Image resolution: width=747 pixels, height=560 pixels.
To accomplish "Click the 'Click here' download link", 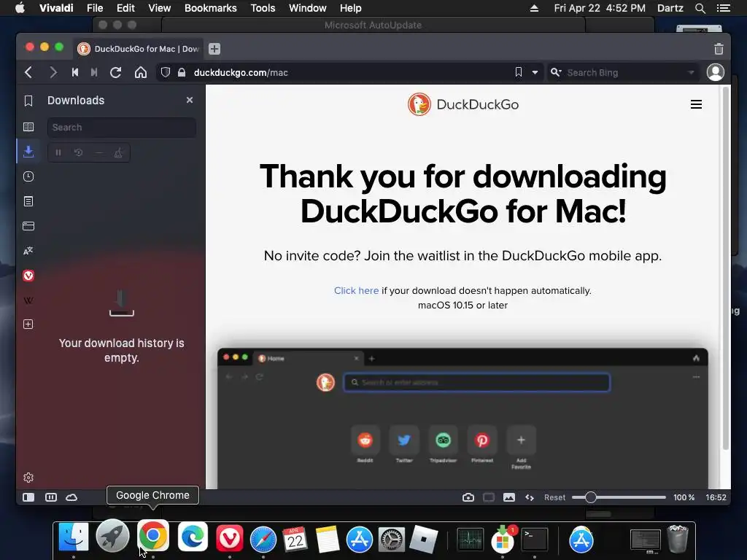I will (356, 290).
